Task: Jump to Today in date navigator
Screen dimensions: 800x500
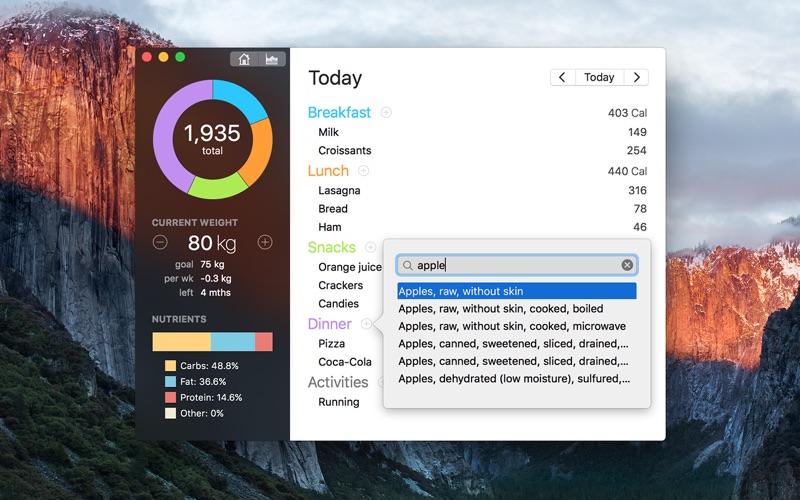Action: pos(599,77)
